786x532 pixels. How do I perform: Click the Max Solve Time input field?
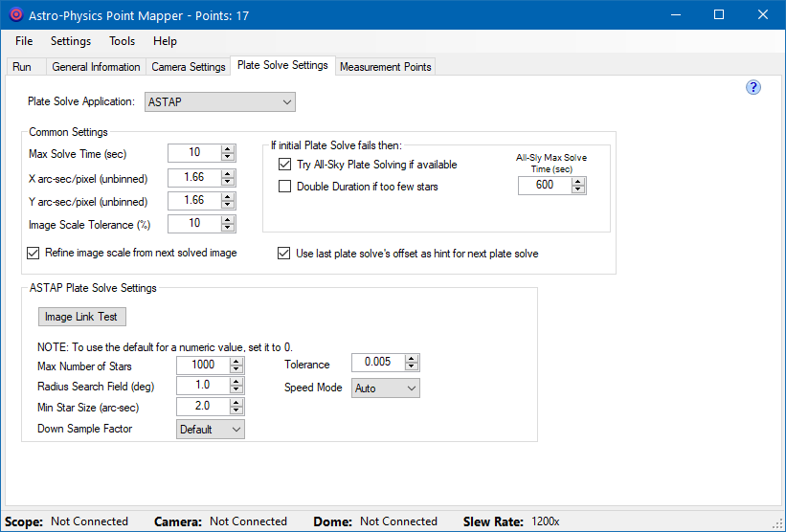(194, 153)
